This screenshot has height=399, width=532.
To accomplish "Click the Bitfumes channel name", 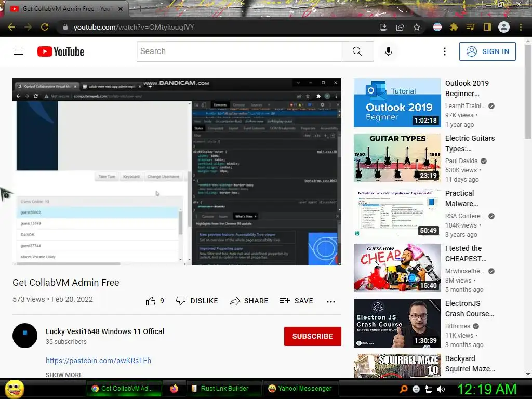I will pos(457,326).
